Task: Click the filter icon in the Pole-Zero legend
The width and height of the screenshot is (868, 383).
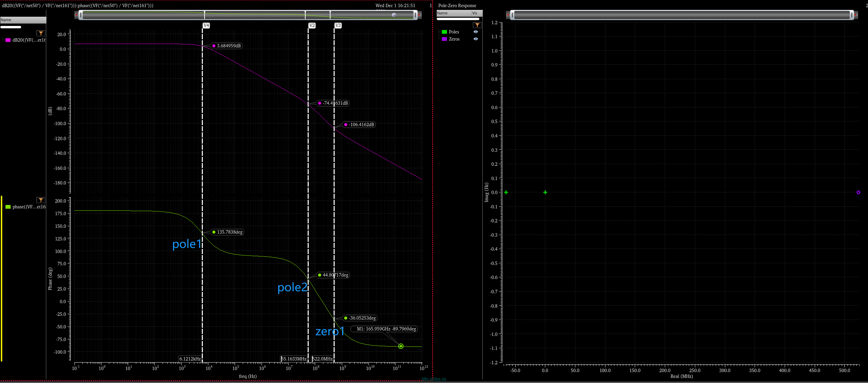Action: 477,25
